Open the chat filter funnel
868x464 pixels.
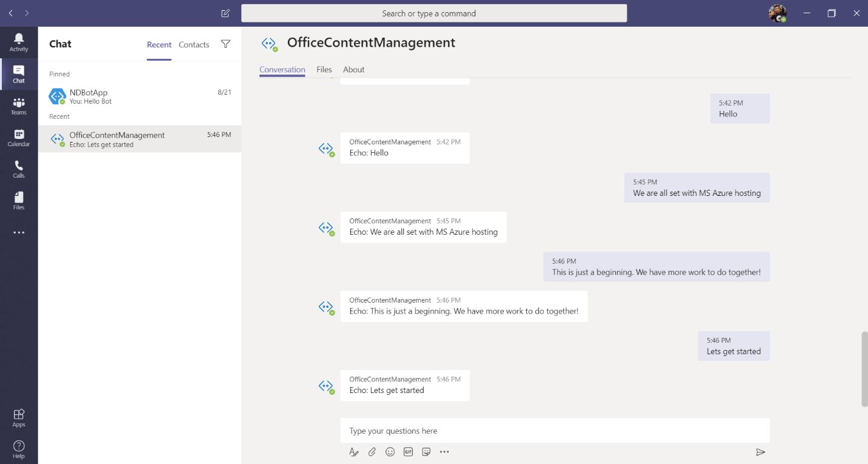[225, 44]
